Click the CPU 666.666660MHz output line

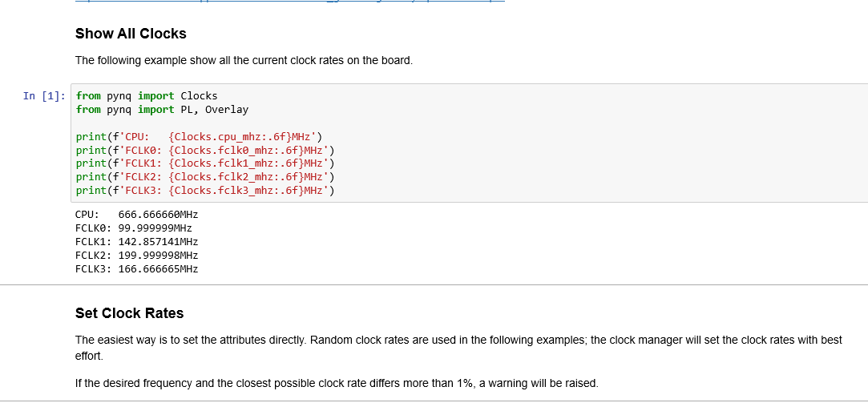(x=137, y=215)
